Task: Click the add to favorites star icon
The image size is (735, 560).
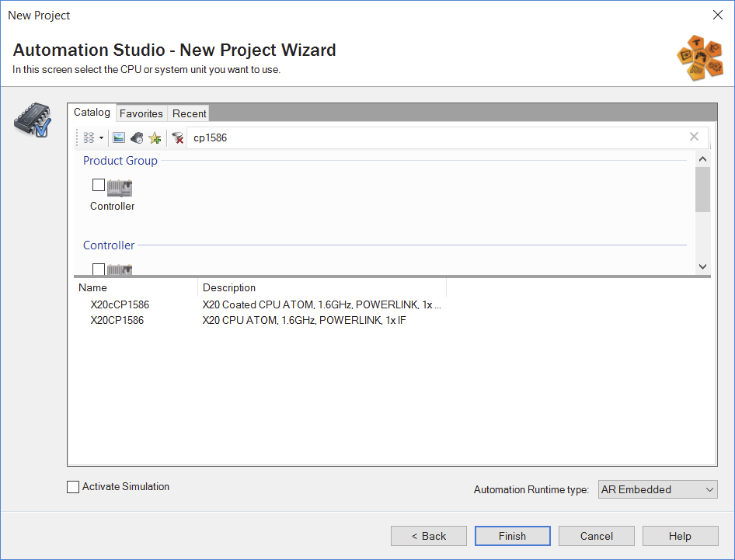Action: 155,137
